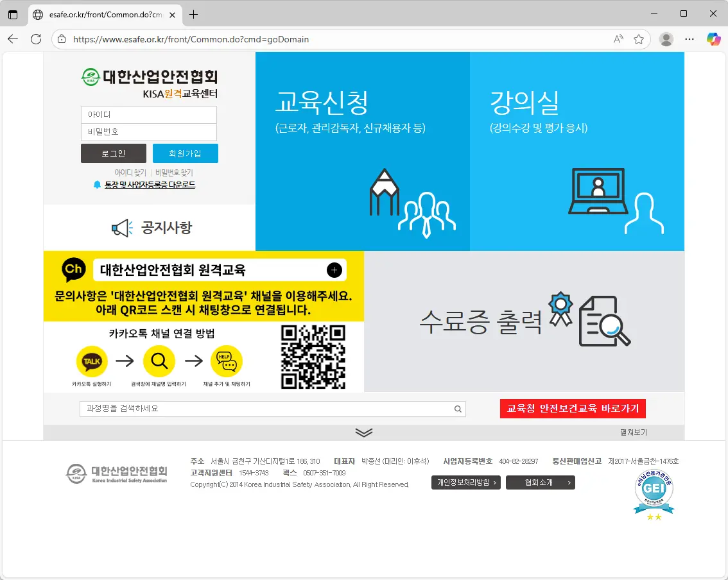The height and width of the screenshot is (580, 728).
Task: Expand the section with double chevron arrow
Action: (363, 432)
